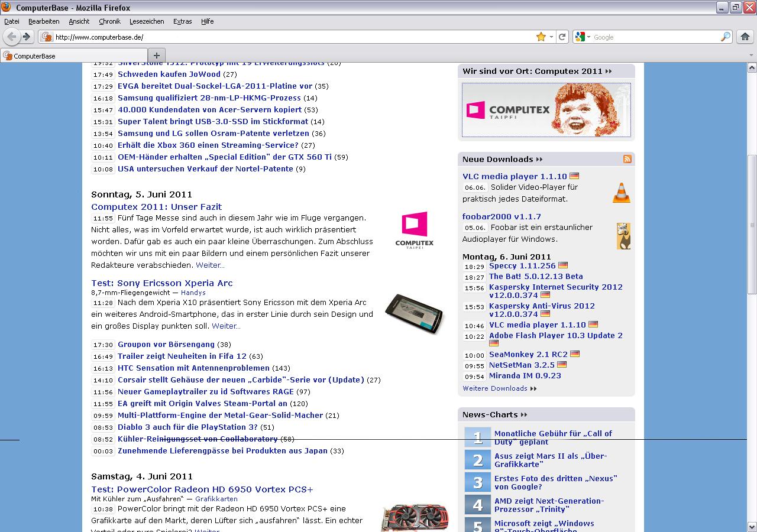Click the vertical scrollbar thumb
Screen dimensions: 757x532
click(x=752, y=225)
